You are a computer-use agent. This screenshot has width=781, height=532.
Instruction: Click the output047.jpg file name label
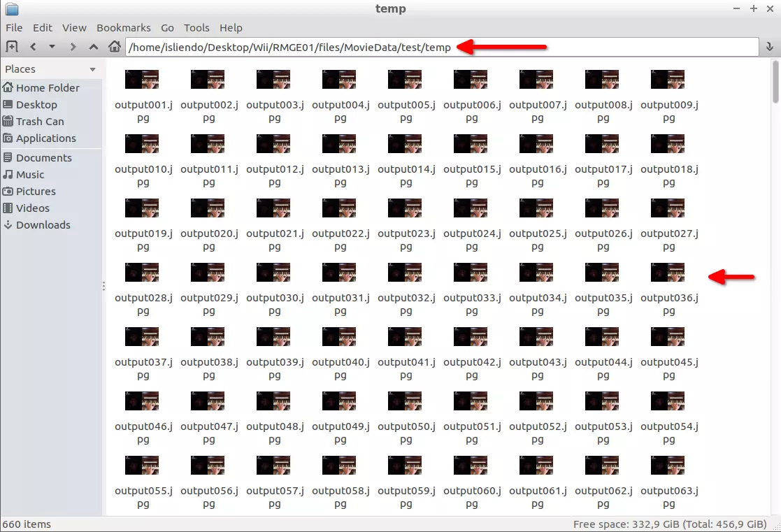click(x=209, y=433)
